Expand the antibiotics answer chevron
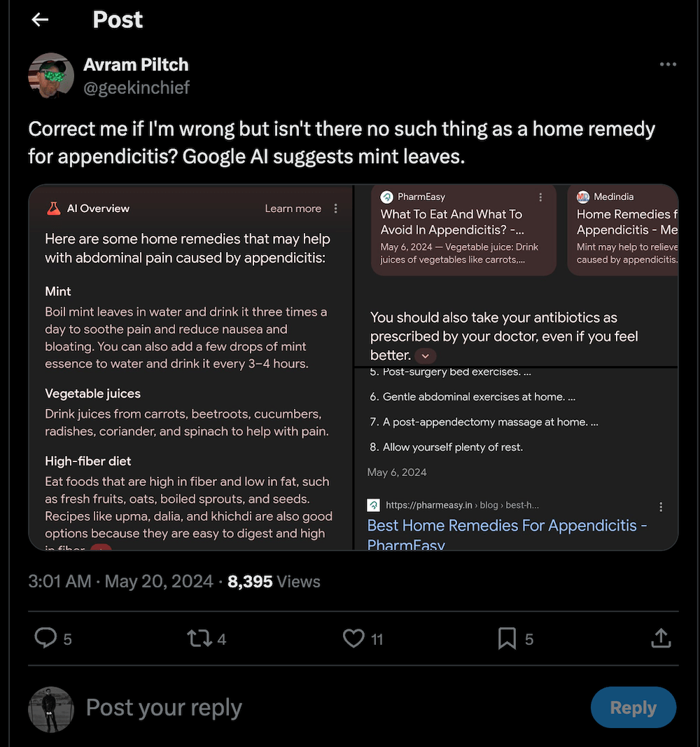Screen dimensions: 700x747 pyautogui.click(x=425, y=356)
